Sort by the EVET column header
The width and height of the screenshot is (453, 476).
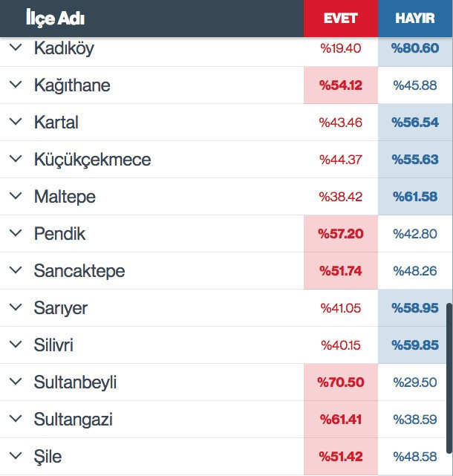click(341, 19)
